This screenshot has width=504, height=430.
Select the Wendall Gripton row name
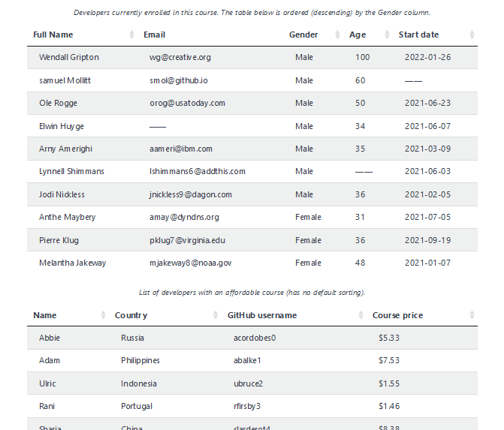coord(69,58)
